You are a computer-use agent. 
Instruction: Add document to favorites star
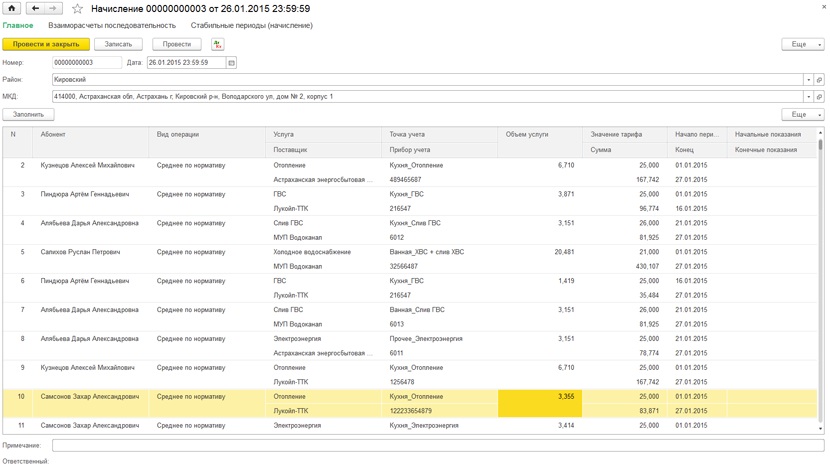click(x=77, y=8)
